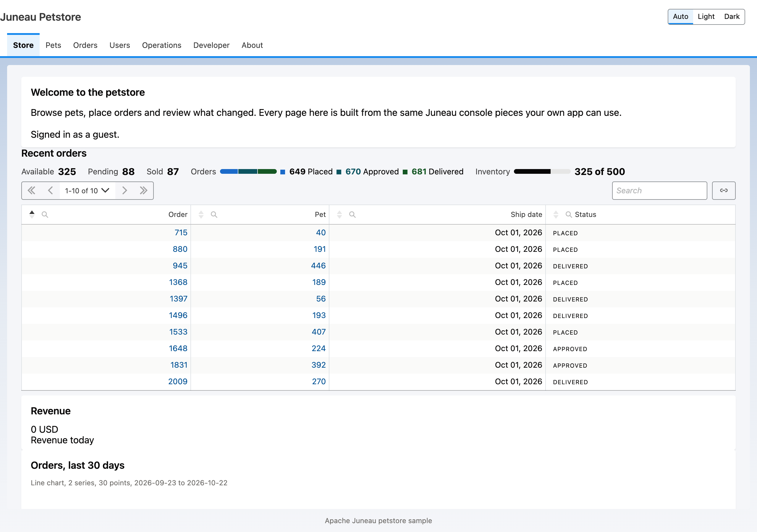
Task: Click '325 of 500' inventory value
Action: point(599,172)
